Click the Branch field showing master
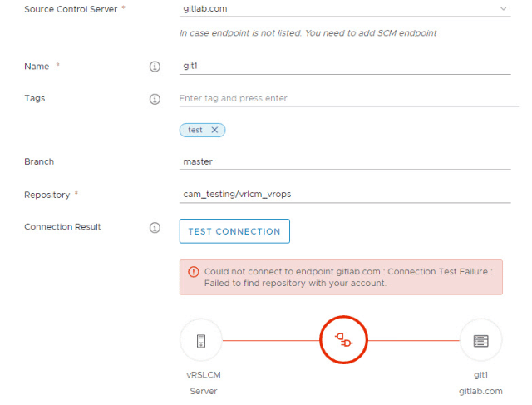 [344, 162]
